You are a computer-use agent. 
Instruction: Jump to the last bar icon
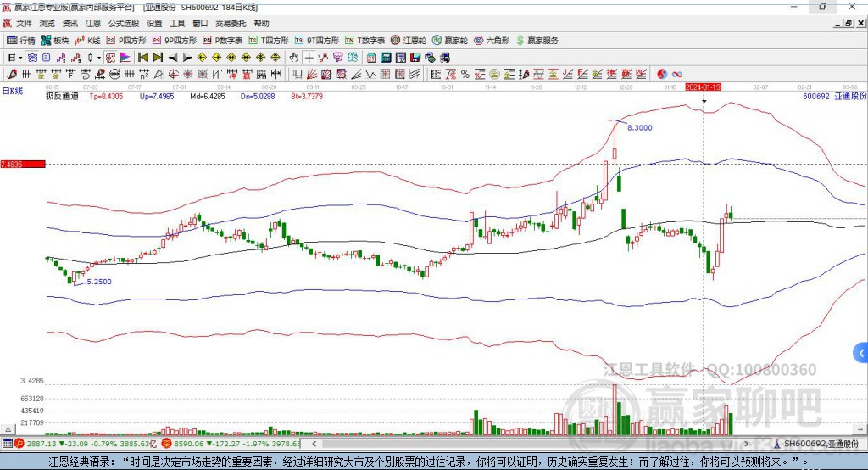[x=158, y=58]
